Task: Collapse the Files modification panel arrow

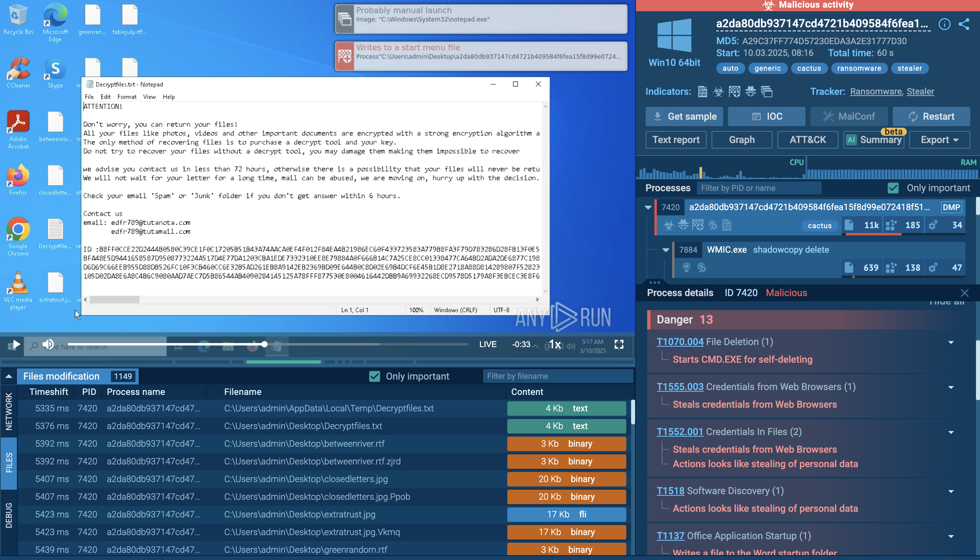Action: [9, 376]
